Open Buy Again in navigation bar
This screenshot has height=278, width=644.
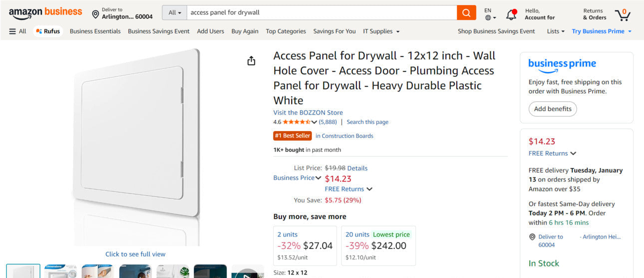click(x=245, y=31)
